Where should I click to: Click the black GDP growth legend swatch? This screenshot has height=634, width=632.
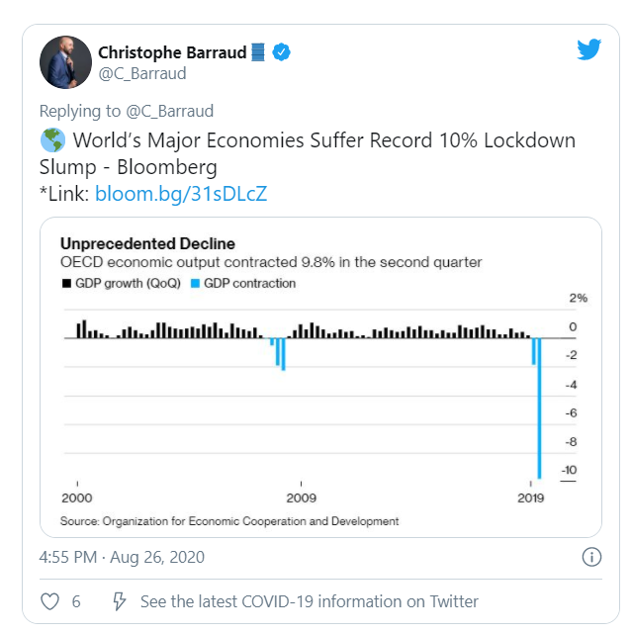coord(66,284)
